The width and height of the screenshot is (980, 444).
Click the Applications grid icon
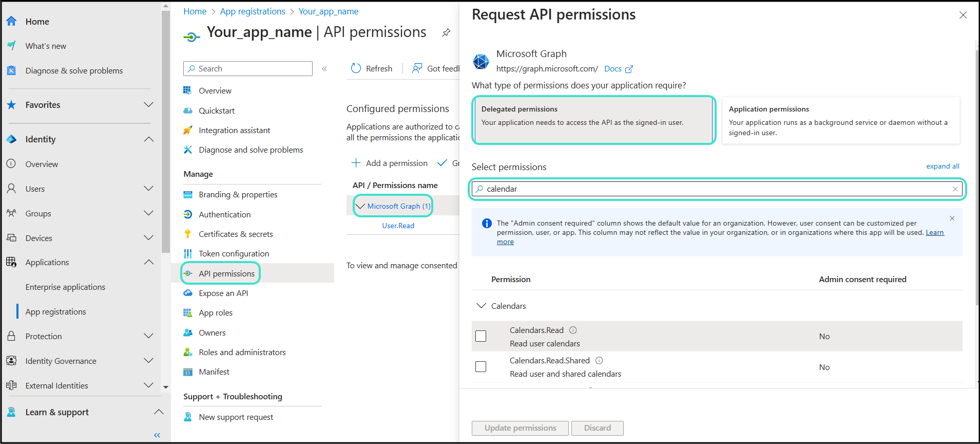pyautogui.click(x=11, y=262)
